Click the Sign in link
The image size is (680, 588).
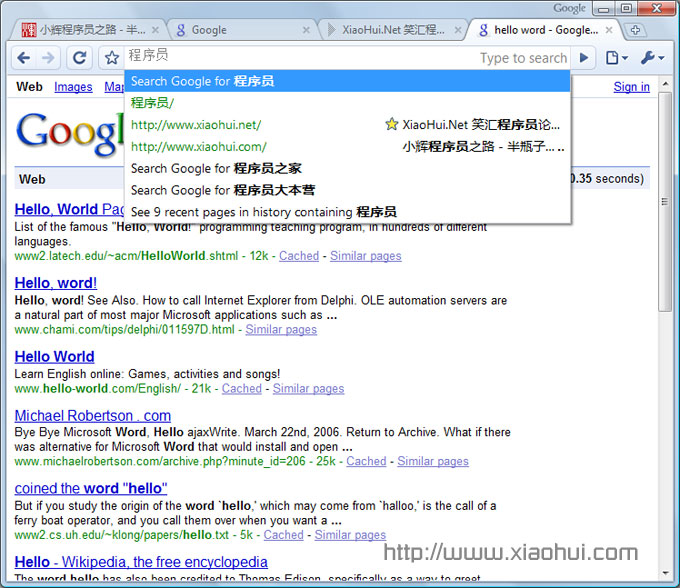[x=631, y=87]
